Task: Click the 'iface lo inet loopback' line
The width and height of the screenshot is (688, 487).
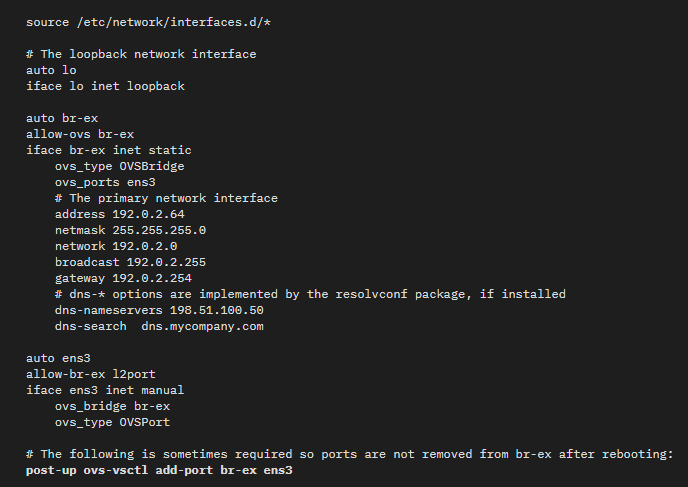Action: click(106, 86)
